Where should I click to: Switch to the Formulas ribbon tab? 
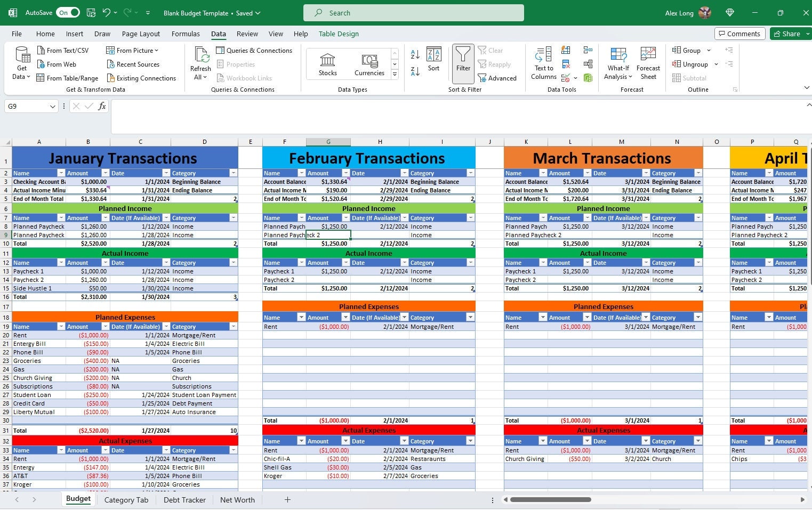186,34
